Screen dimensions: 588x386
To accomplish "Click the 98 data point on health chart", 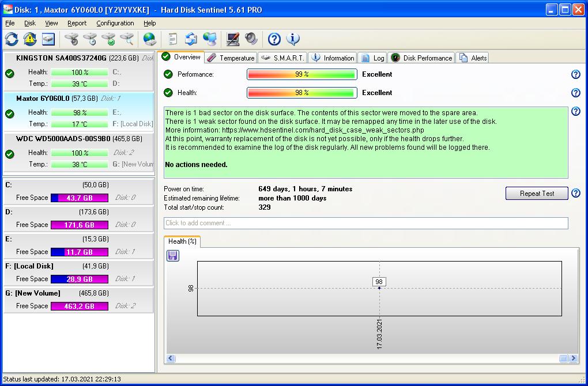I will [379, 288].
